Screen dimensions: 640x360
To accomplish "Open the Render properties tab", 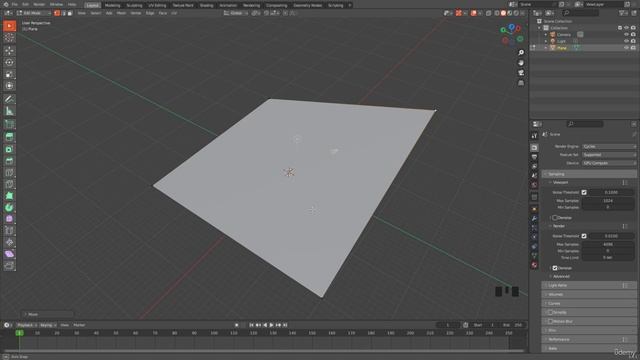I will coord(534,147).
